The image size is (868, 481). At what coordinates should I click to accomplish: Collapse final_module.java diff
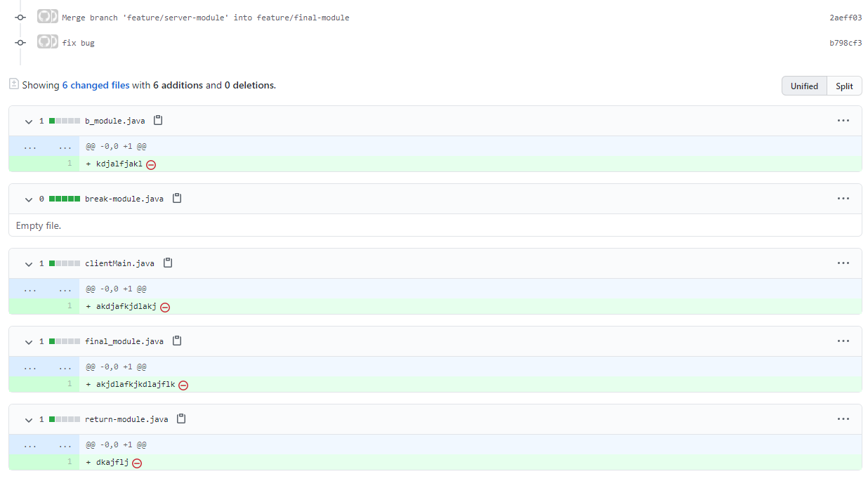29,342
